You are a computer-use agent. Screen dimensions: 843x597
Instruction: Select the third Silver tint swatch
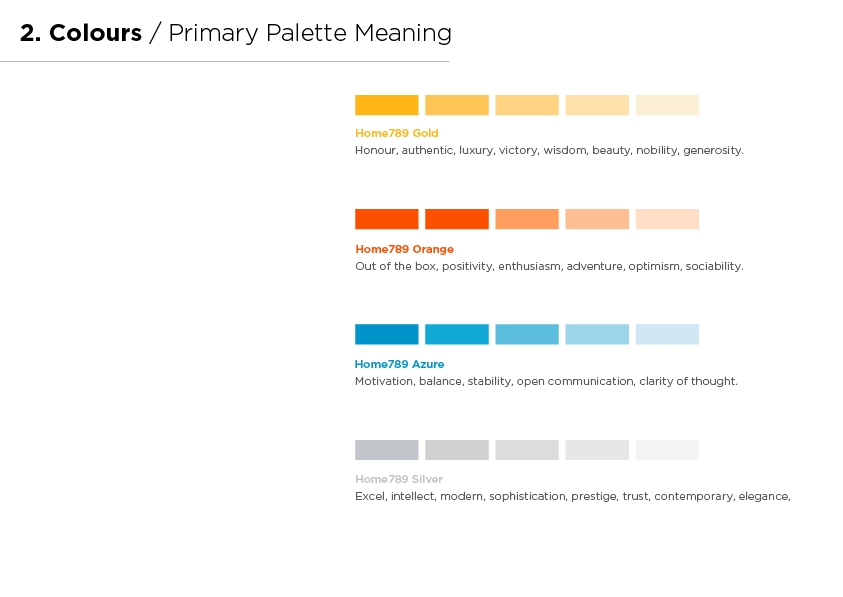tap(527, 450)
